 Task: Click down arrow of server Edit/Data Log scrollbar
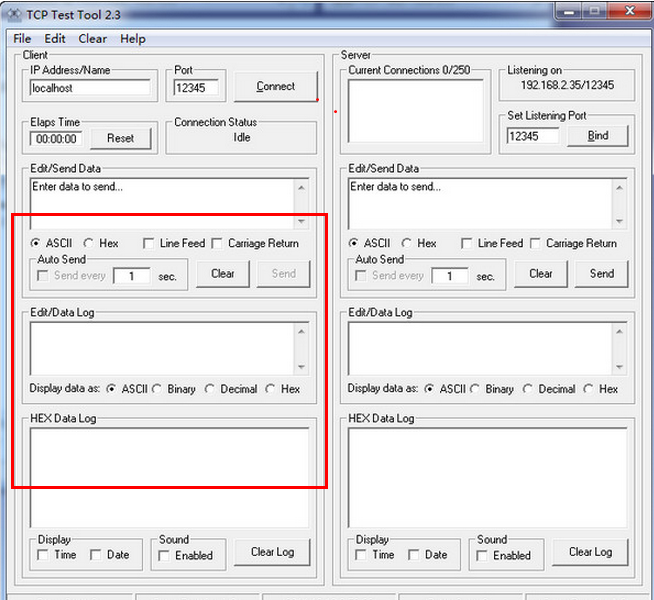coord(619,367)
